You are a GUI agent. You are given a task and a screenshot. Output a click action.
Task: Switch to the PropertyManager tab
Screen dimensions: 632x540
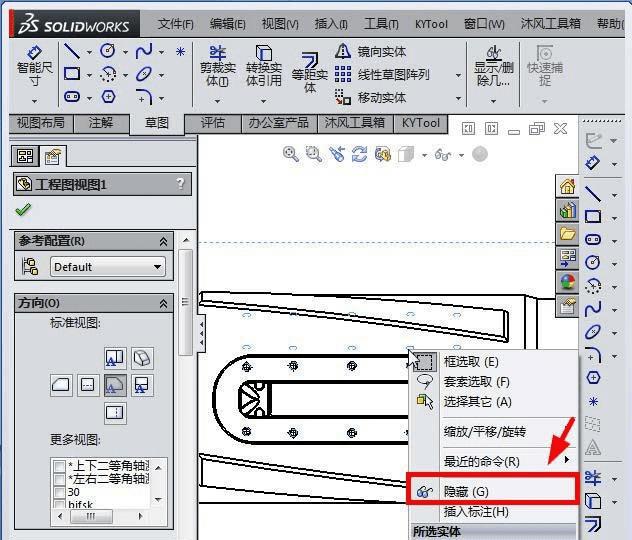click(x=52, y=156)
